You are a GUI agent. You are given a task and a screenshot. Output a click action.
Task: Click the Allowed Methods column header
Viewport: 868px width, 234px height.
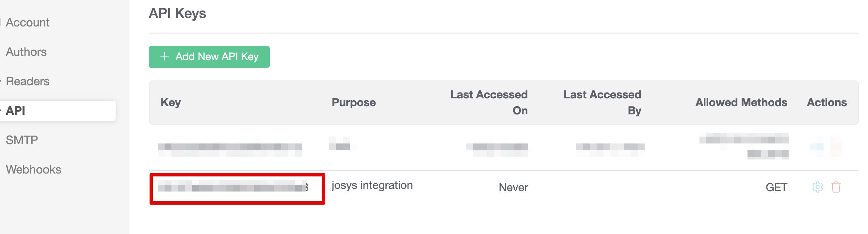(x=741, y=102)
